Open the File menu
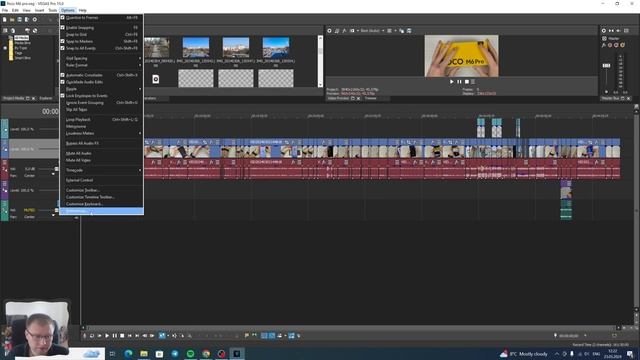 pyautogui.click(x=5, y=10)
